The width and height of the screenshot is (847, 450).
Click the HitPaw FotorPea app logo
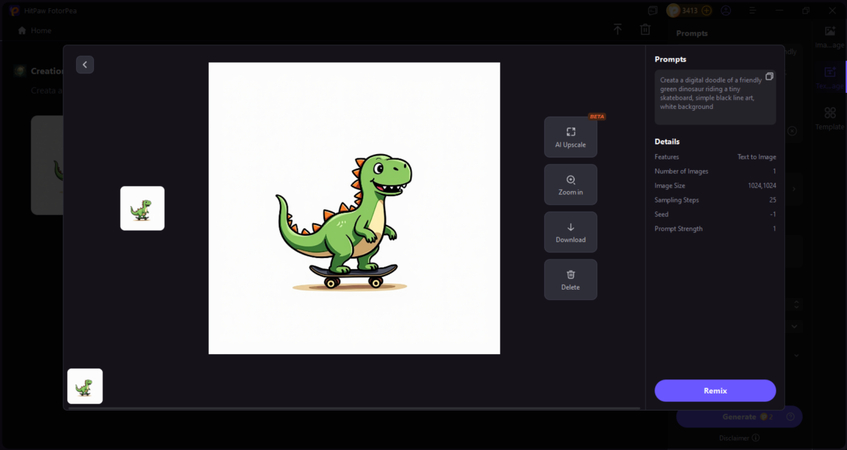pyautogui.click(x=15, y=10)
